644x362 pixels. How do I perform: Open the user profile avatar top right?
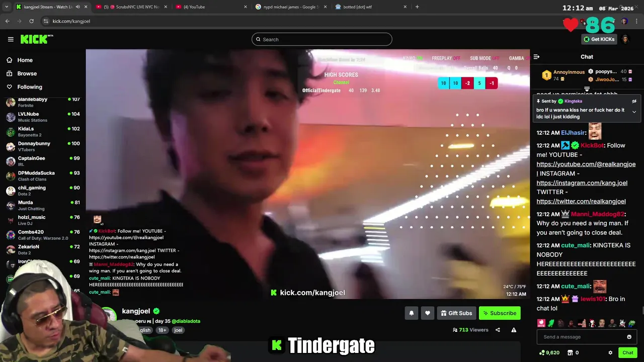click(x=625, y=39)
